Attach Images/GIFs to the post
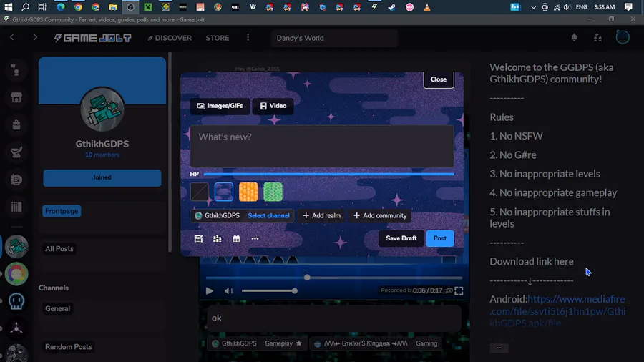644x362 pixels. click(x=220, y=106)
